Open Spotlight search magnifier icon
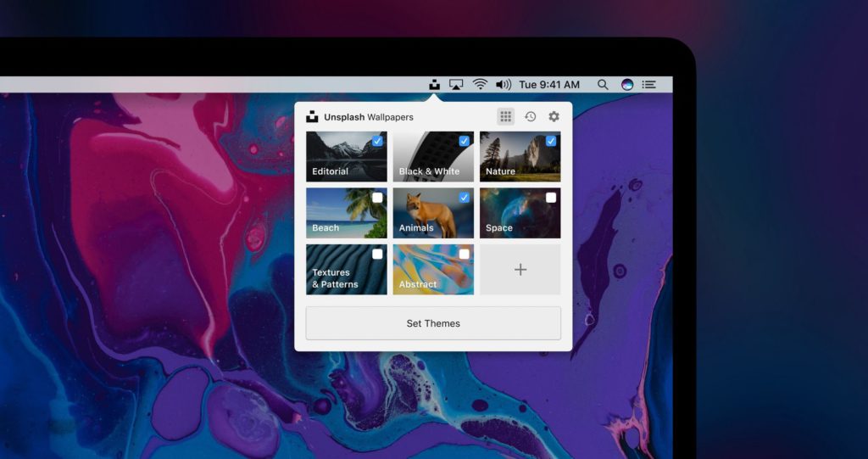 pos(603,85)
